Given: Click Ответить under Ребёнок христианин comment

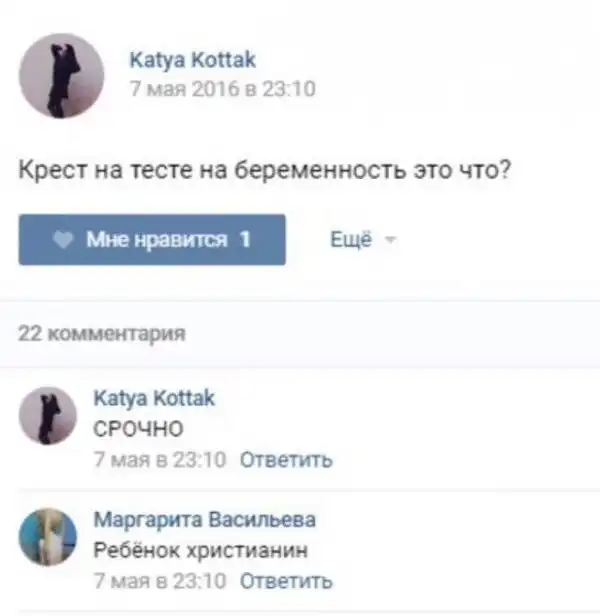Looking at the screenshot, I should pos(286,581).
